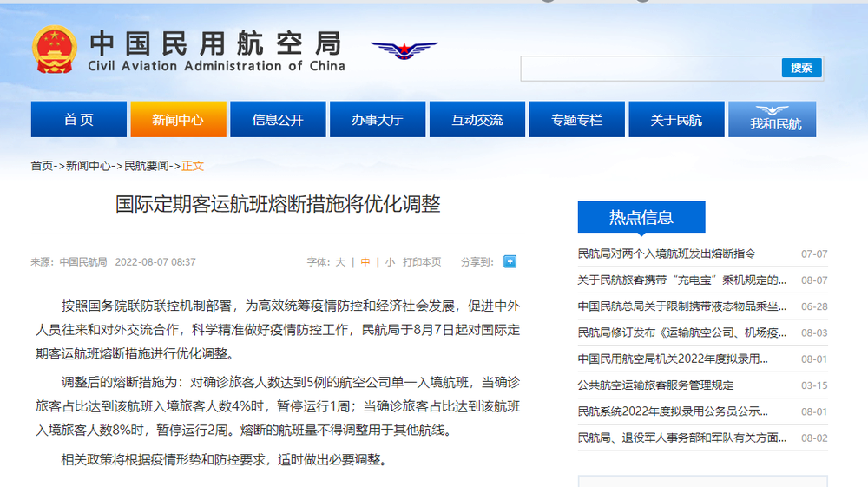Click the national emblem logo
The image size is (868, 487).
pyautogui.click(x=55, y=49)
